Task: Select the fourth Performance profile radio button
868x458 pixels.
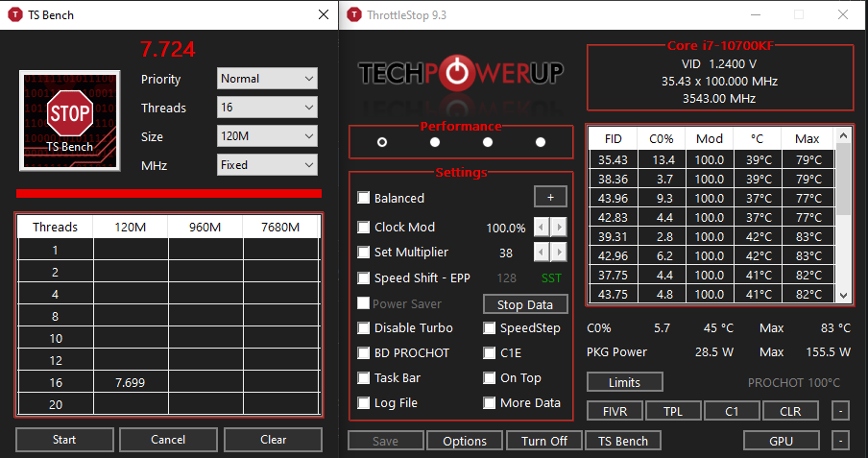Action: coord(541,142)
